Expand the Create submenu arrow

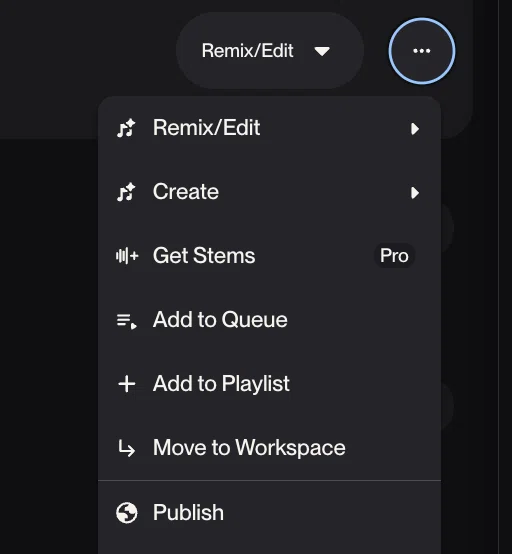tap(415, 193)
